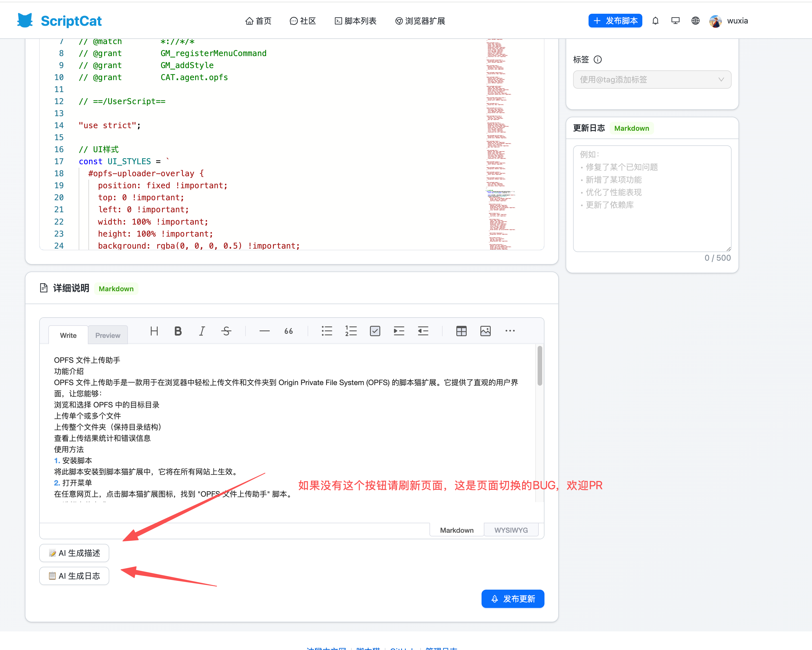Insert a task checkbox list

coord(375,331)
